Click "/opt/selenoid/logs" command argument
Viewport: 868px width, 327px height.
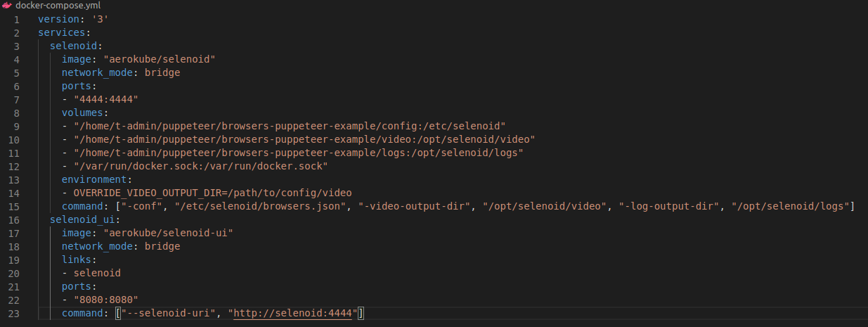[789, 205]
